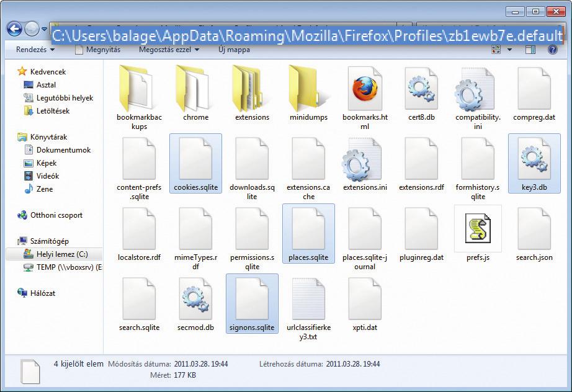The image size is (572, 392).
Task: Open Képek library
Action: click(x=40, y=163)
